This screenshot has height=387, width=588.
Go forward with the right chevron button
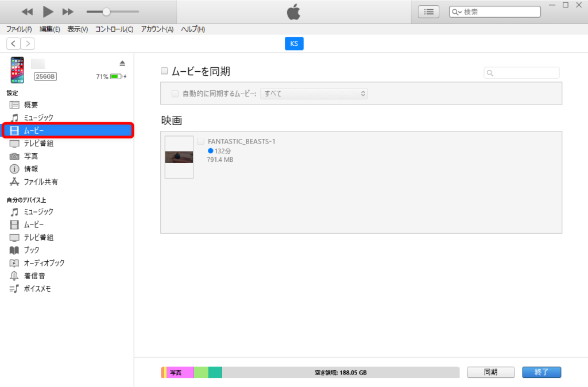(x=28, y=44)
